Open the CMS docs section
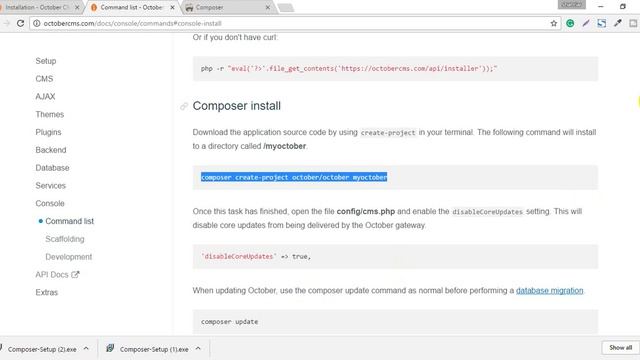 point(44,79)
